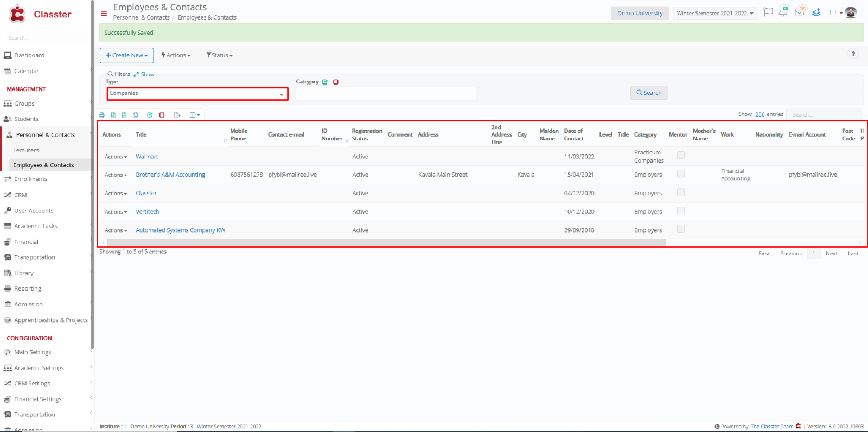Image resolution: width=868 pixels, height=432 pixels.
Task: Click the blue layers-plus icon in header
Action: (816, 12)
